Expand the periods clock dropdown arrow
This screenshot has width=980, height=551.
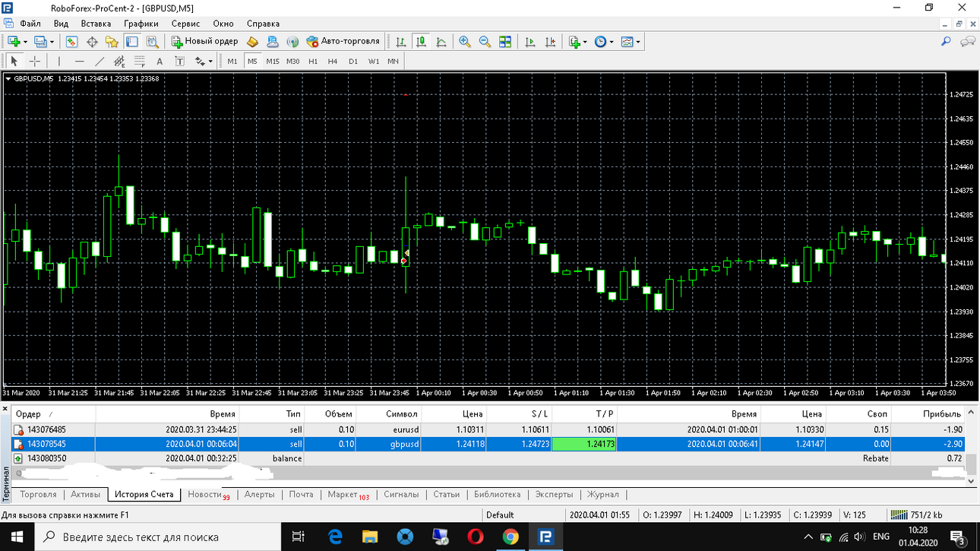point(611,42)
